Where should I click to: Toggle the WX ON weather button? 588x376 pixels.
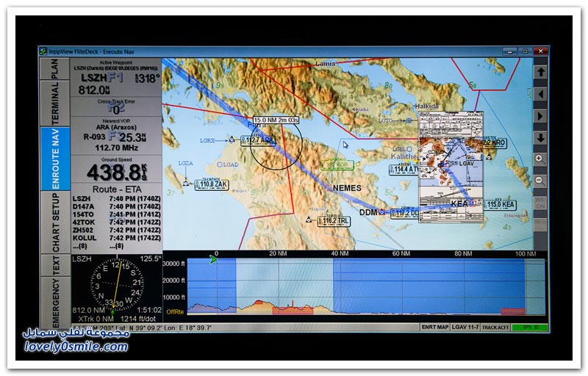coord(540,201)
